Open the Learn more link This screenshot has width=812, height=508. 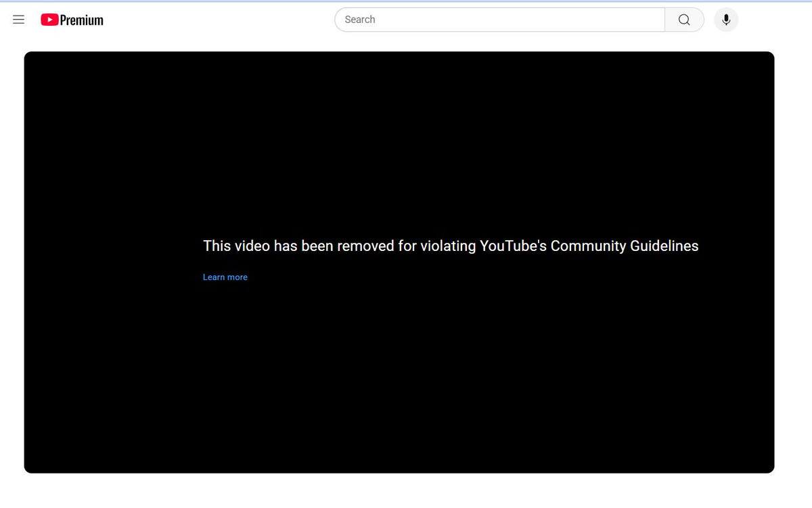225,277
